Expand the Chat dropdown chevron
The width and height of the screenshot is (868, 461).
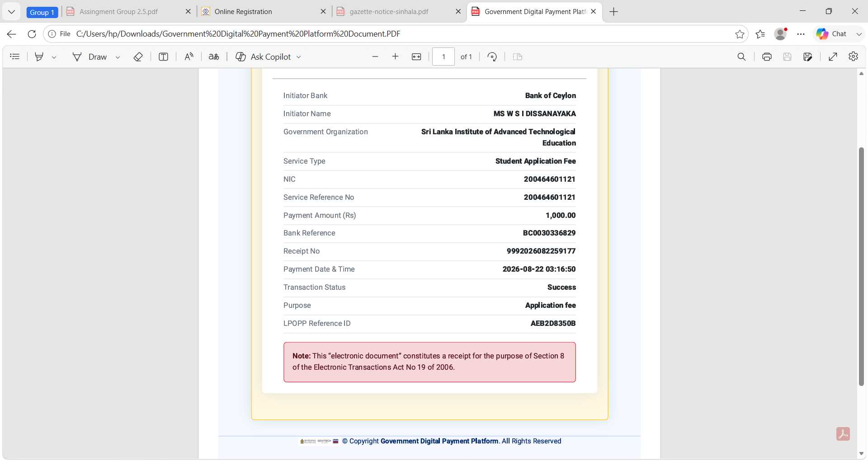pos(859,34)
